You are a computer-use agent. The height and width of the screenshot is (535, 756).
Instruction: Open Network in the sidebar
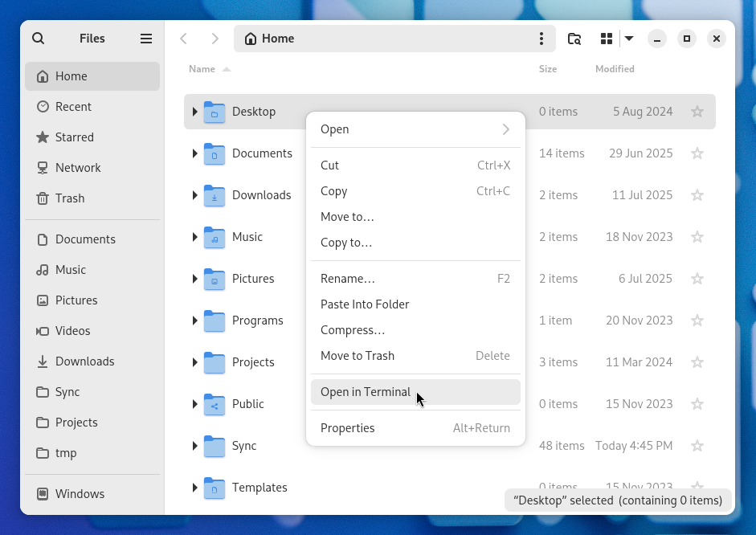point(92,168)
